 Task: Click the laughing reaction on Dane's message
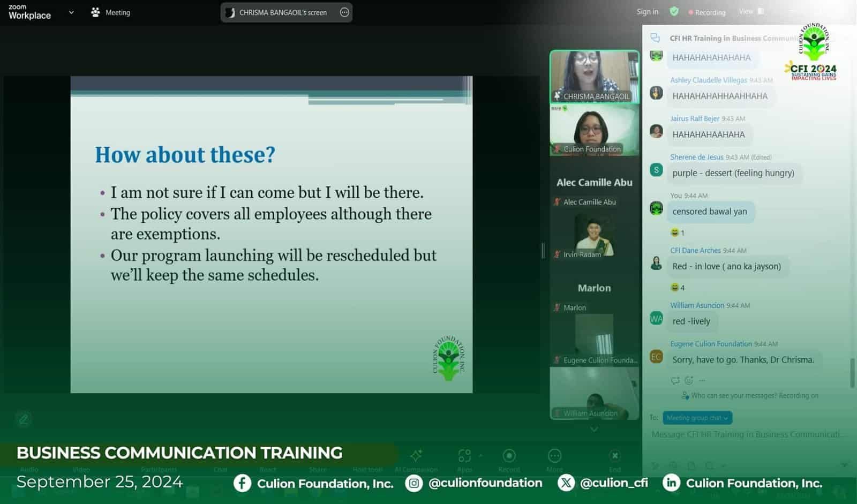click(x=678, y=288)
